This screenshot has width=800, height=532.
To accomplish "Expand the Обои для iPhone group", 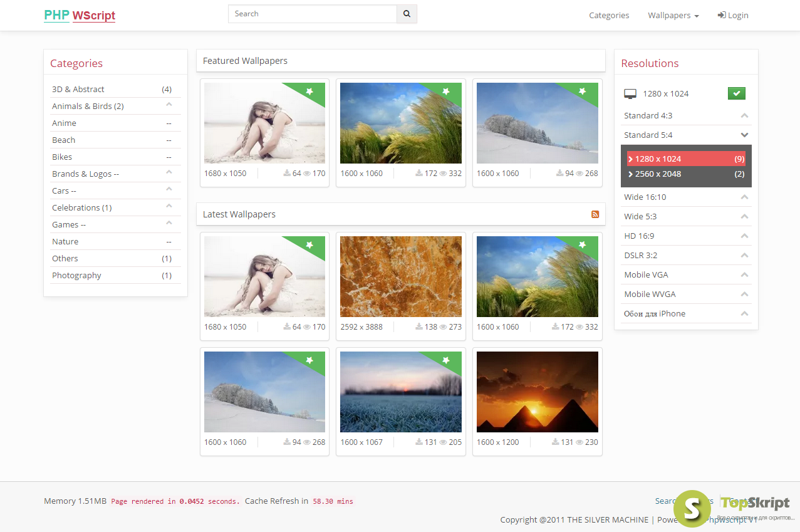I will (x=686, y=313).
